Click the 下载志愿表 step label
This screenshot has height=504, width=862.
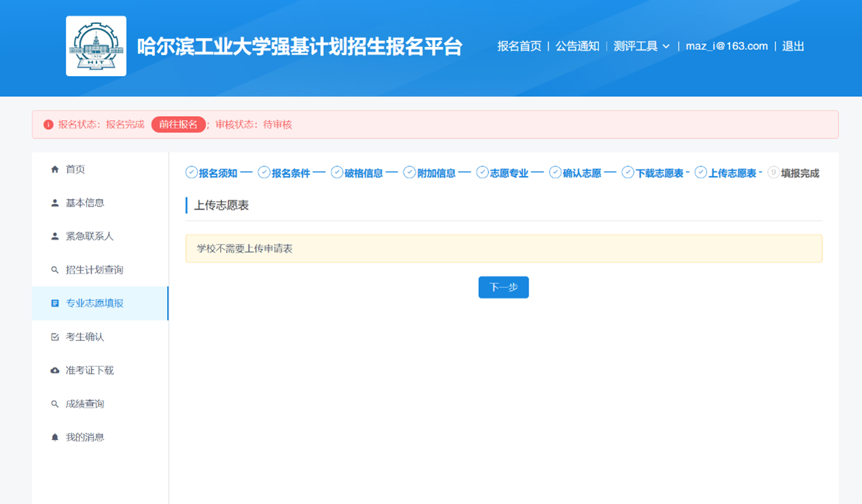(660, 173)
